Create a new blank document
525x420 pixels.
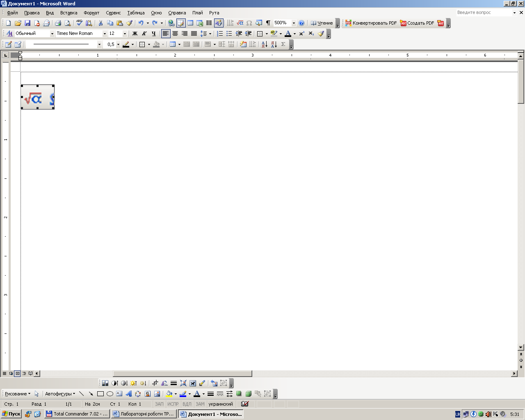pos(8,23)
